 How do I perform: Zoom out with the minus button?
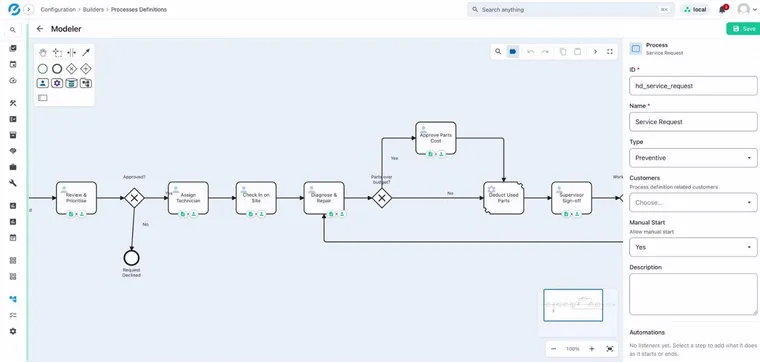(x=554, y=349)
